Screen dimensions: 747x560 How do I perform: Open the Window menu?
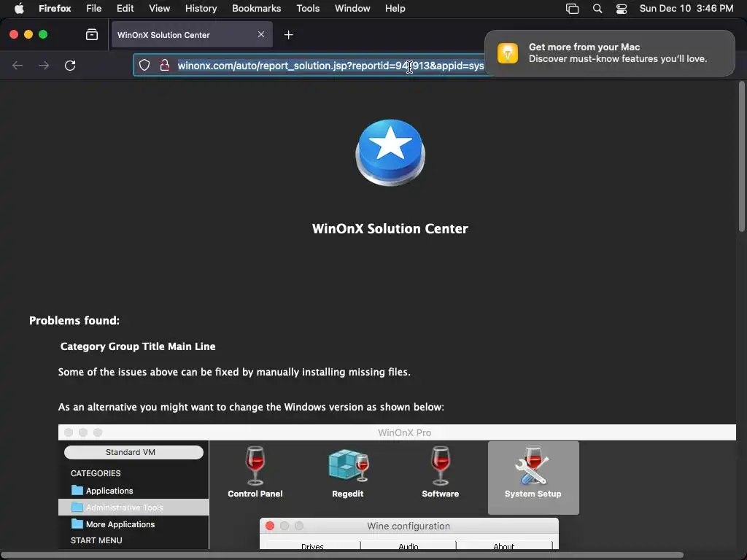click(352, 8)
